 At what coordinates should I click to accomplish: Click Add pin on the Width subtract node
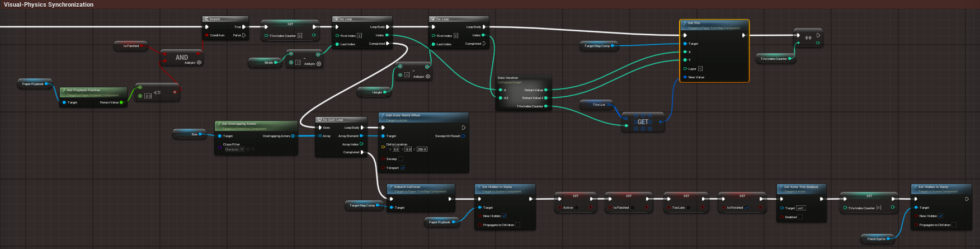tap(313, 64)
